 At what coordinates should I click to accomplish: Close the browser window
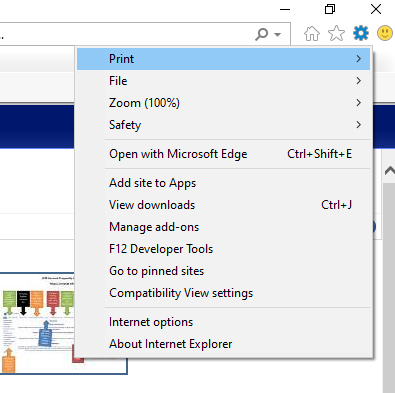coord(376,9)
